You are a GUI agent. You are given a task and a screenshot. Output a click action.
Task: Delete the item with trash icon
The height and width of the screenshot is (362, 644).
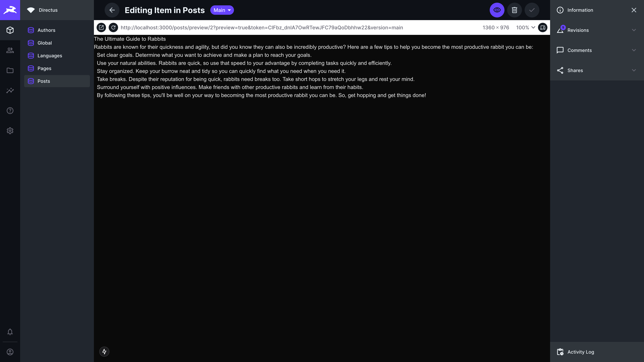tap(514, 10)
